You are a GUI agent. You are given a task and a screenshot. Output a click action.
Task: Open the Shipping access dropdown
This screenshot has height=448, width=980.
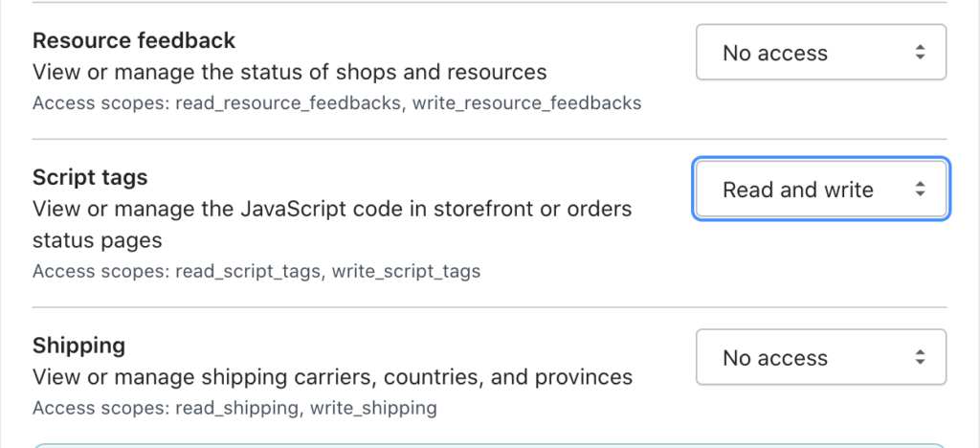[x=820, y=358]
